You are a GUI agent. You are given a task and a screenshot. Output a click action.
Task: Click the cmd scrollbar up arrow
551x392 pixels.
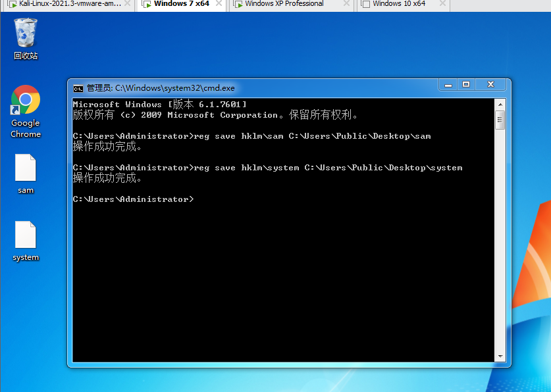coord(500,104)
